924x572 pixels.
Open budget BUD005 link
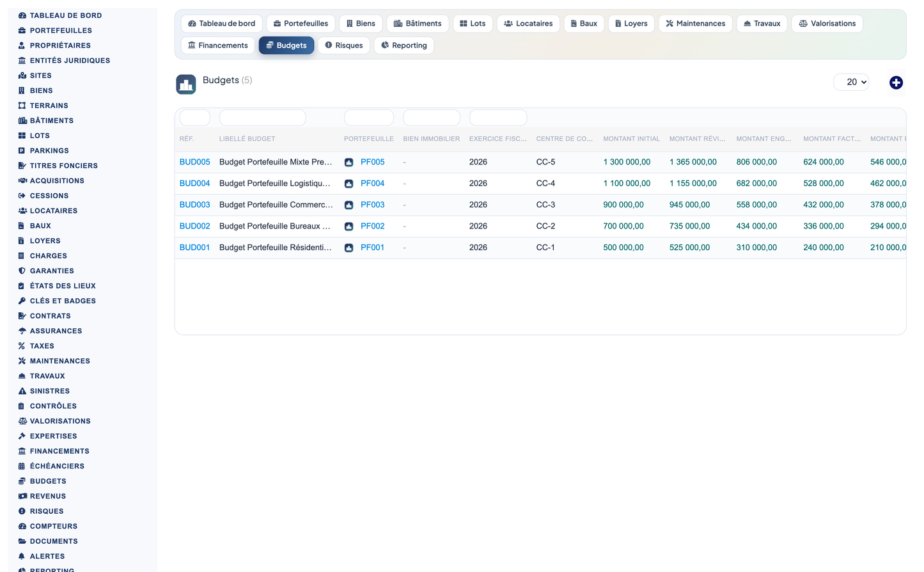(x=194, y=162)
